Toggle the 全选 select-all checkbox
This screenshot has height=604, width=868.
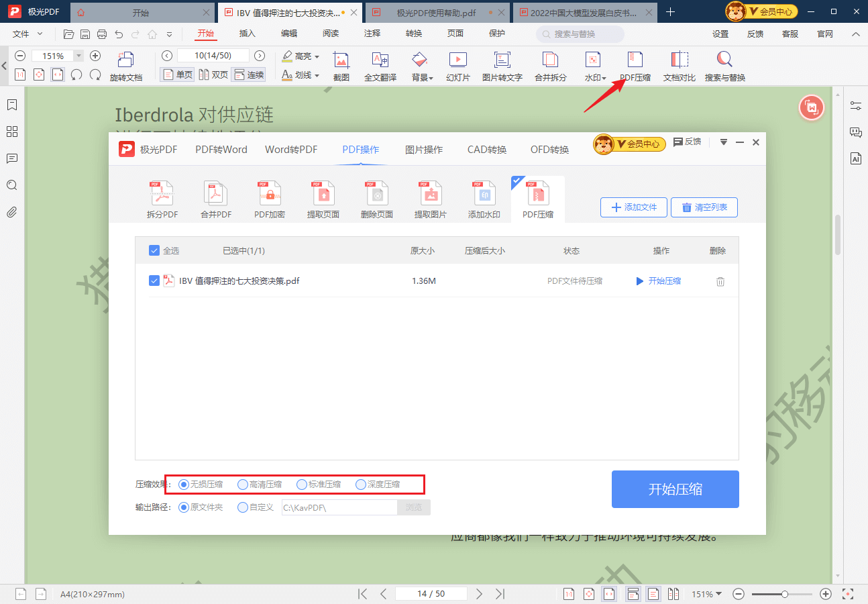click(154, 251)
